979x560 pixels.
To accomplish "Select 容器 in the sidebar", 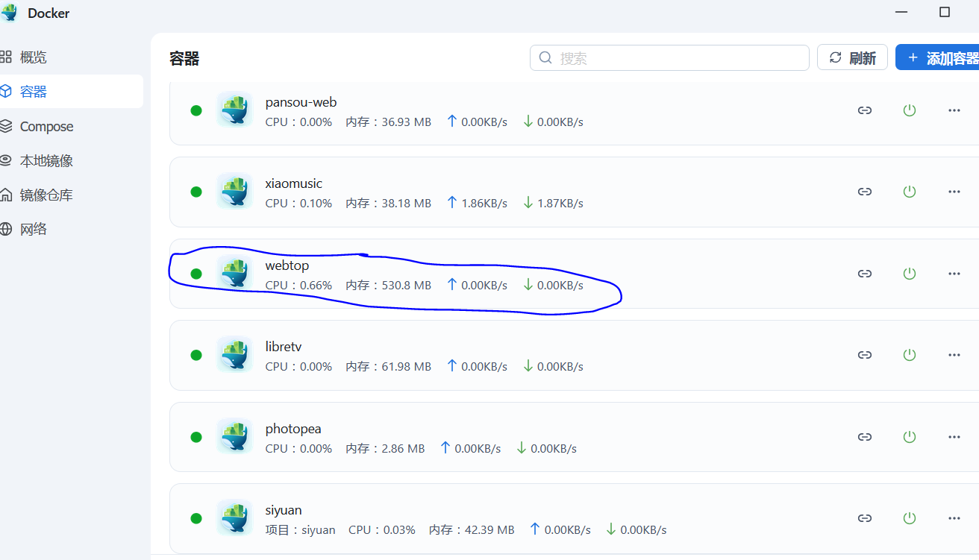I will [72, 92].
